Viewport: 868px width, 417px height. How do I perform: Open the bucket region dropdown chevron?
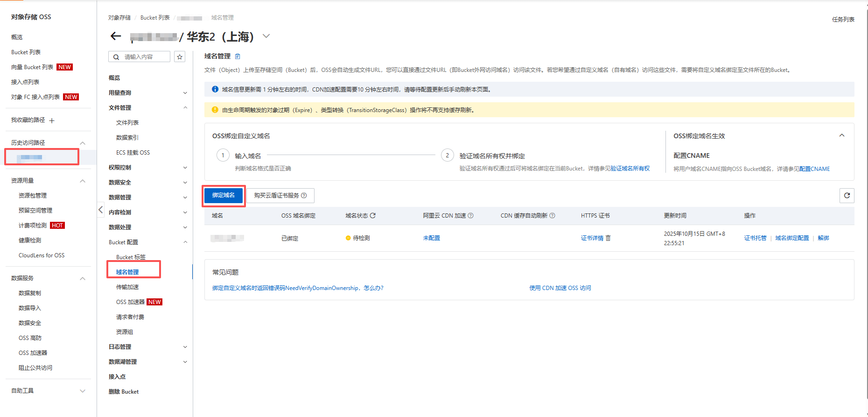point(266,36)
